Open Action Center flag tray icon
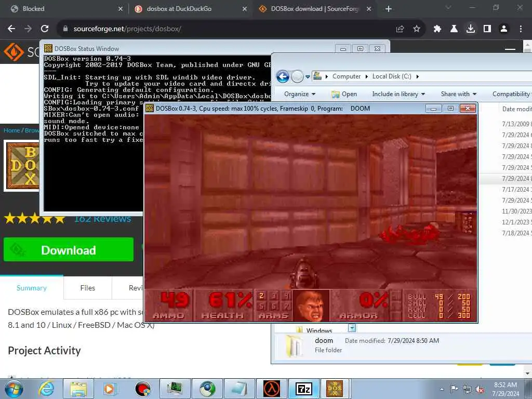The height and width of the screenshot is (399, 532). pos(454,389)
